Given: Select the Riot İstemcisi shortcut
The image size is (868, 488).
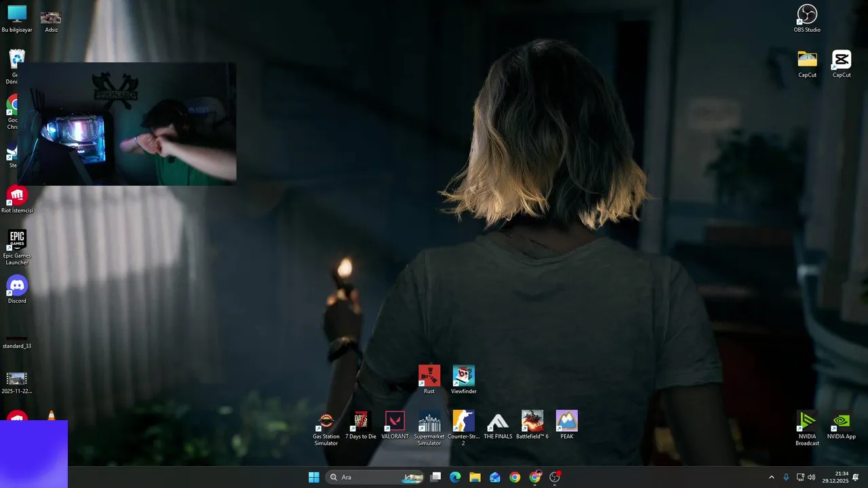Looking at the screenshot, I should 17,200.
